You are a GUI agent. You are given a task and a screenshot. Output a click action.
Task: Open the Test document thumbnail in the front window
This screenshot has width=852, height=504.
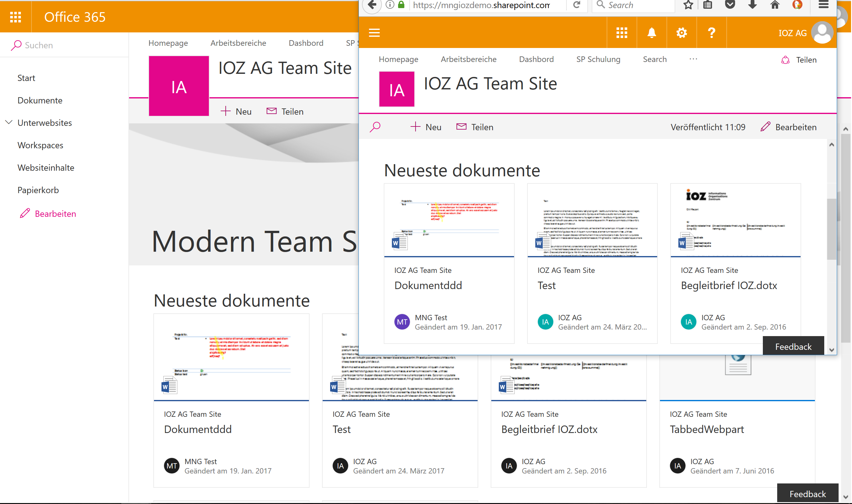click(592, 221)
